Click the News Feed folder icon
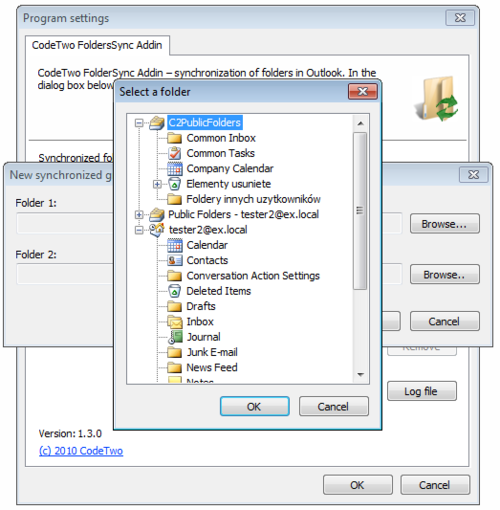 click(175, 368)
